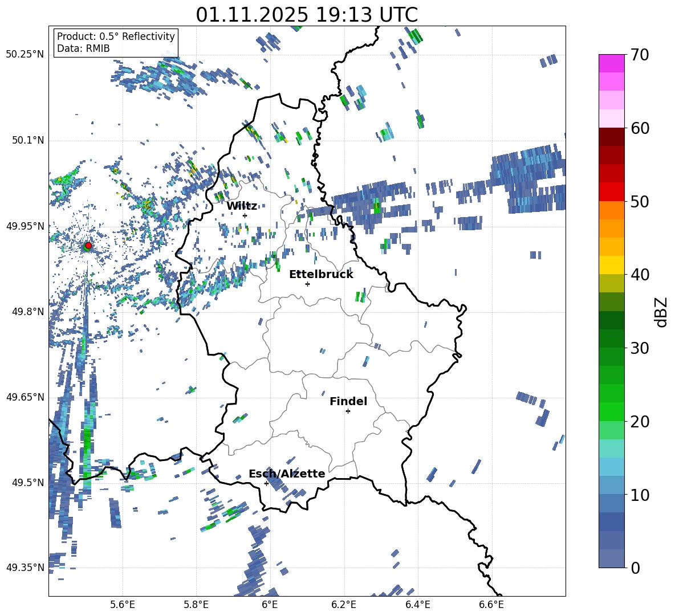Pick the bright red colorbar segment above 50
The width and height of the screenshot is (675, 616).
(x=611, y=192)
